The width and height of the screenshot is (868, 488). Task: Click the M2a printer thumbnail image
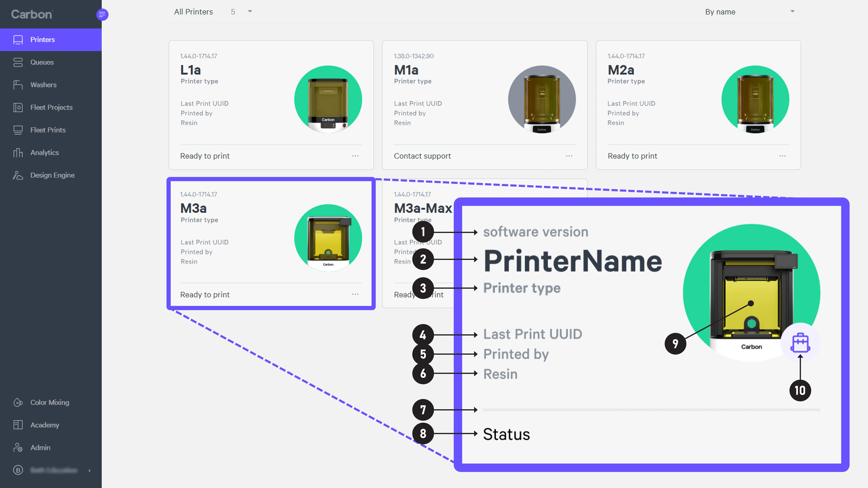755,99
